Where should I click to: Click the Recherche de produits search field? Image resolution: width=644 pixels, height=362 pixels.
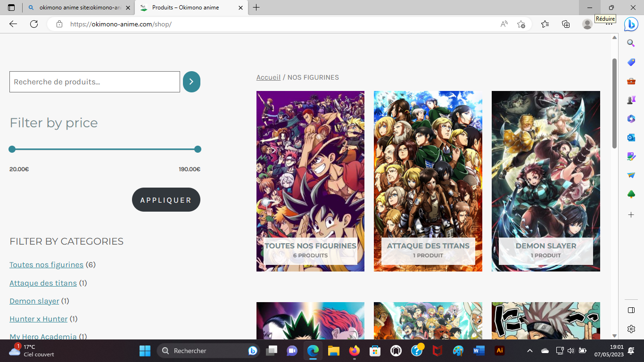tap(95, 82)
